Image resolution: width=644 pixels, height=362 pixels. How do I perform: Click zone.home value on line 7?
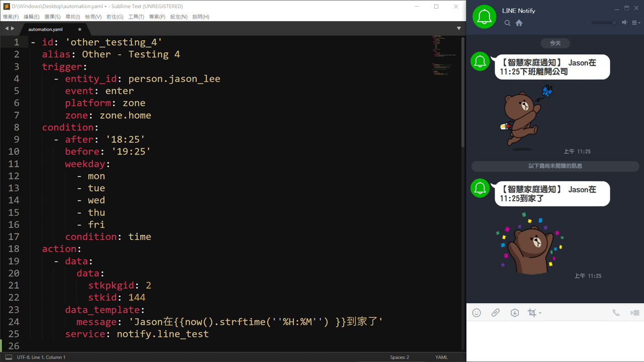125,115
